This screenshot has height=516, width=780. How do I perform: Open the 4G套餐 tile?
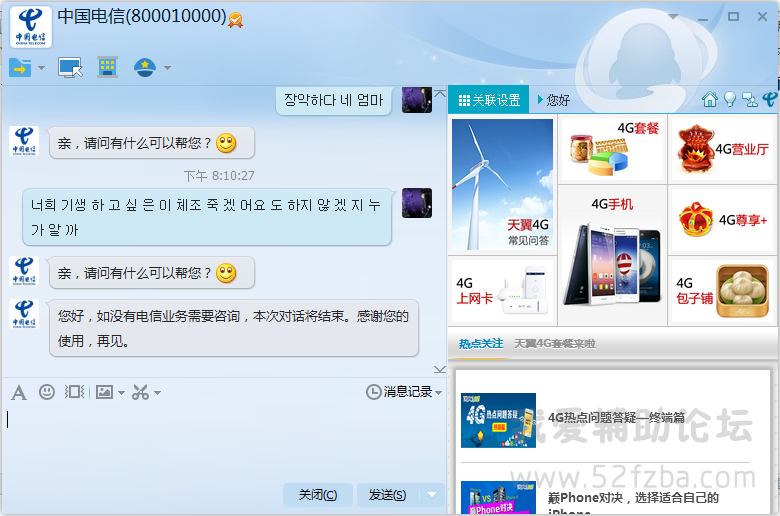[x=613, y=148]
